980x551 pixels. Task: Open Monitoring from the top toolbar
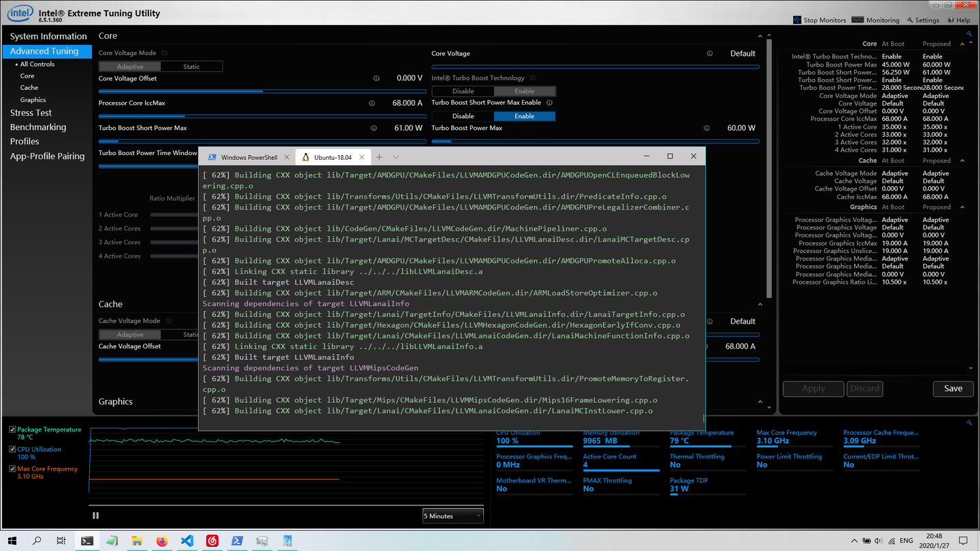tap(875, 20)
